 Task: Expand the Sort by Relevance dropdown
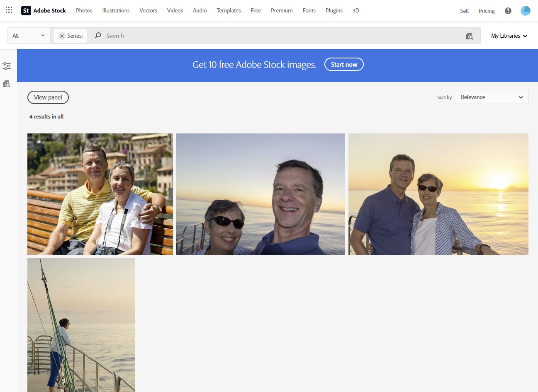pos(492,97)
